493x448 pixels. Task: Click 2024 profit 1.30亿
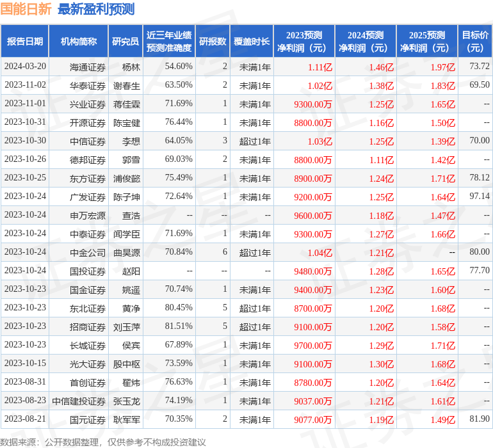pos(382,364)
